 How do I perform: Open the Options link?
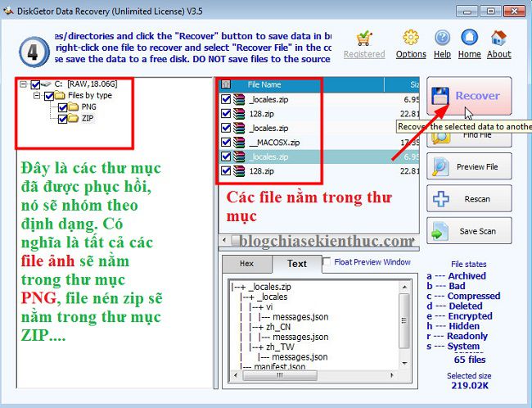411,54
